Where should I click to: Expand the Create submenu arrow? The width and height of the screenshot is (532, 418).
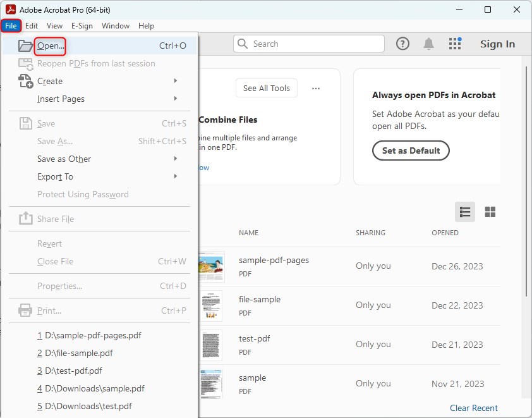[x=176, y=81]
